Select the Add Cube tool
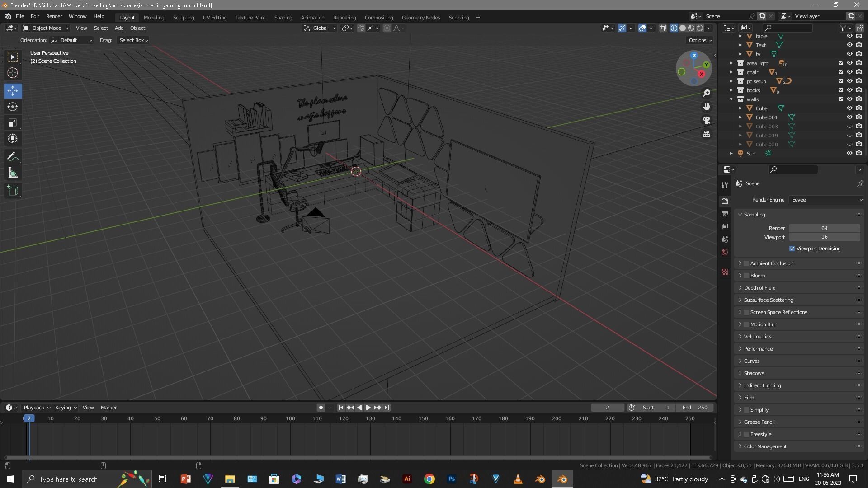 coord(13,191)
